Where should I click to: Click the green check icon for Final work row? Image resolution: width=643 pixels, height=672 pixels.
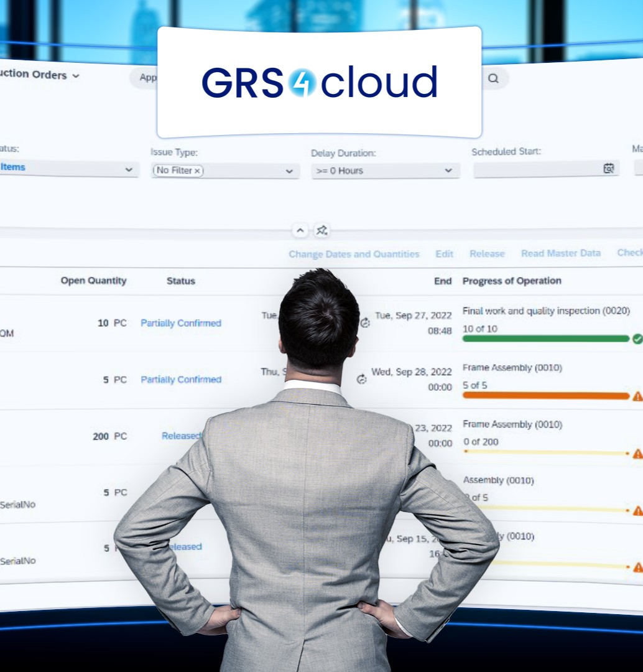(637, 339)
